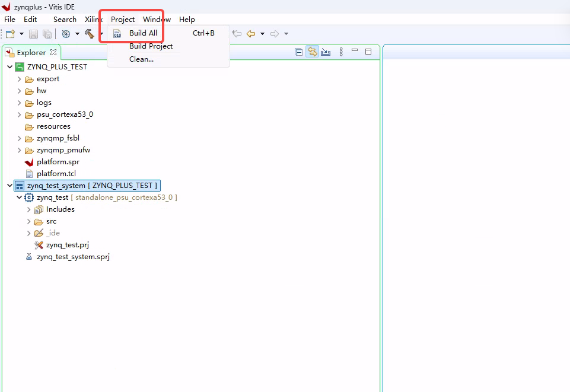The height and width of the screenshot is (392, 570).
Task: Open dropdown beside Forward navigation arrow
Action: (x=286, y=34)
